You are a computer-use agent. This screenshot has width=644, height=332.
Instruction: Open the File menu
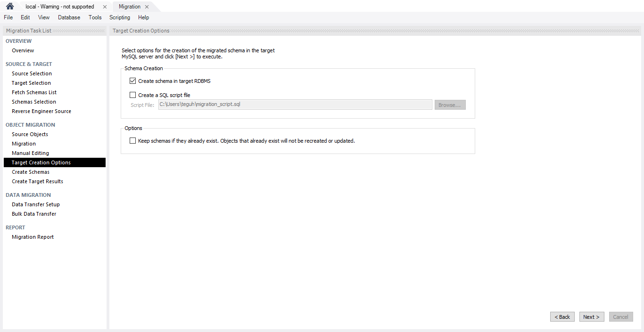pos(8,17)
